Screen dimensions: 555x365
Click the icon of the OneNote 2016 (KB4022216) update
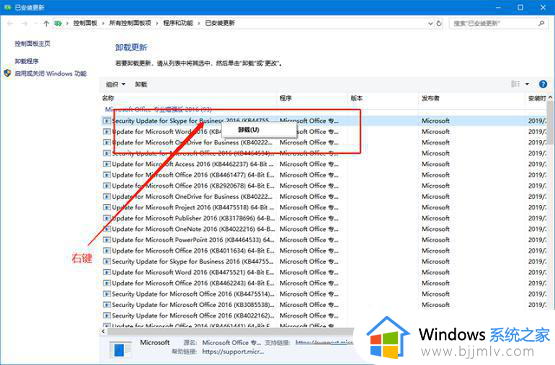click(106, 229)
